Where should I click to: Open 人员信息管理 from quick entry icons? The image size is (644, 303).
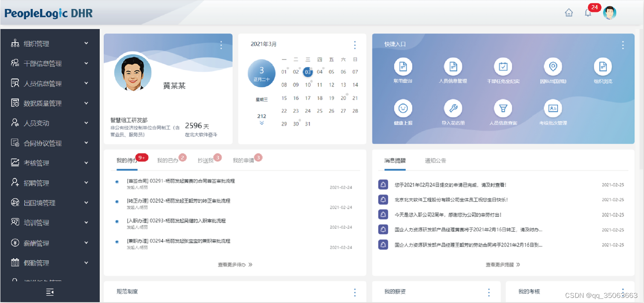coord(453,67)
